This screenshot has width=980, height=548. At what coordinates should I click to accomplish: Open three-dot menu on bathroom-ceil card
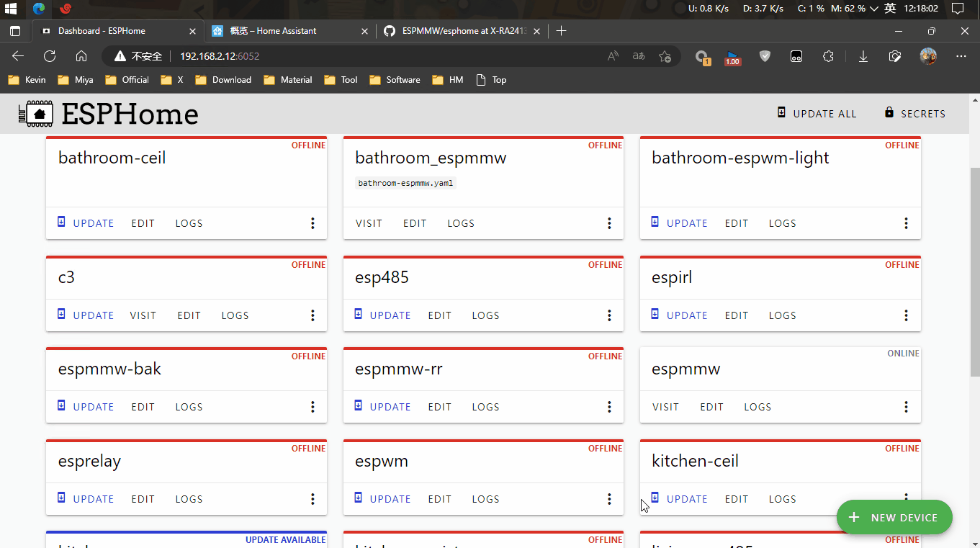(x=313, y=223)
